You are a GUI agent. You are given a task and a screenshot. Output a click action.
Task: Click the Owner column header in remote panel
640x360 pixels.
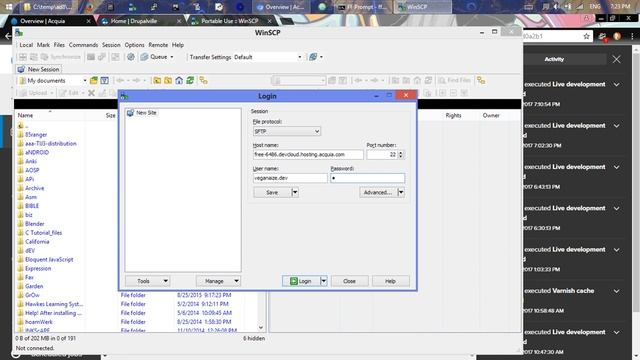click(491, 116)
